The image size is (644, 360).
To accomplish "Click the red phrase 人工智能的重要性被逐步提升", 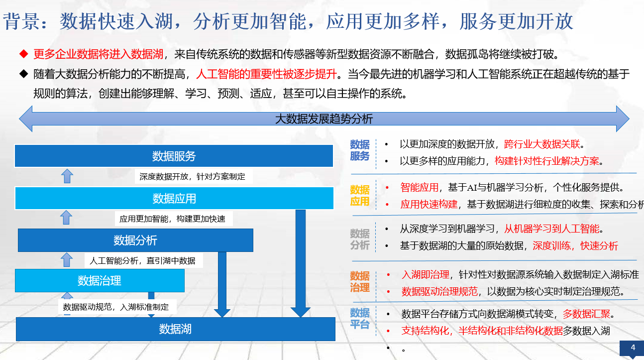I will point(266,75).
